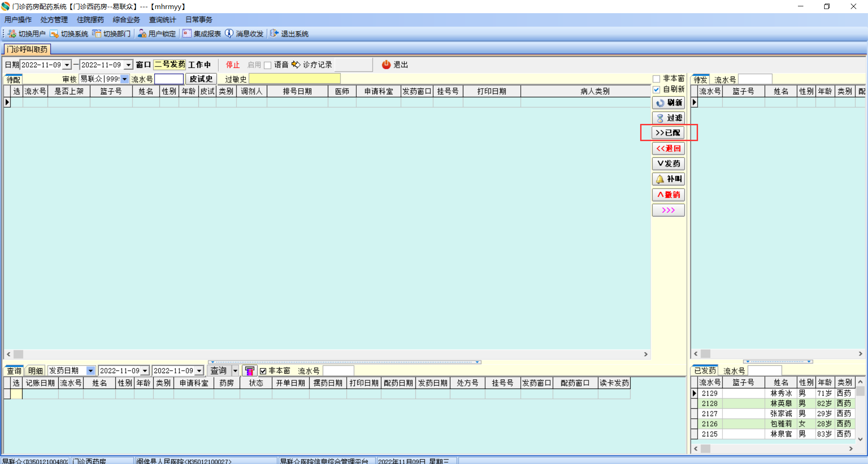This screenshot has width=868, height=464.
Task: Open the lower query end date dropdown
Action: coord(199,371)
